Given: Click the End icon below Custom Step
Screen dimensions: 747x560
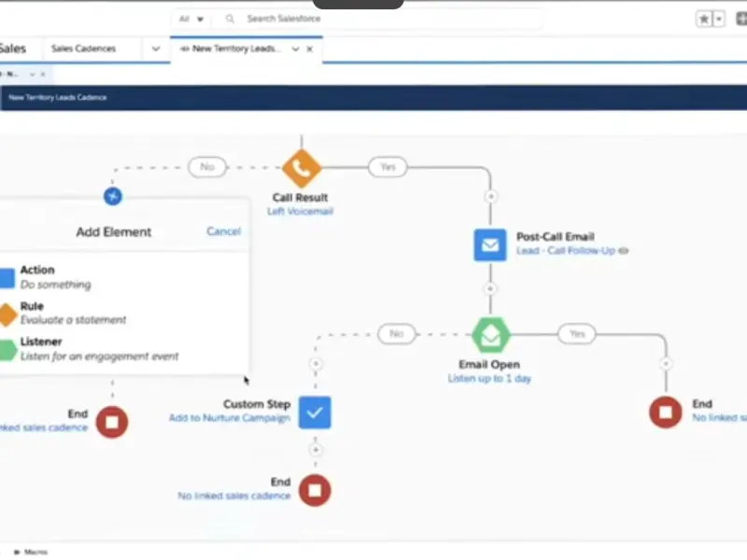Looking at the screenshot, I should pos(316,489).
